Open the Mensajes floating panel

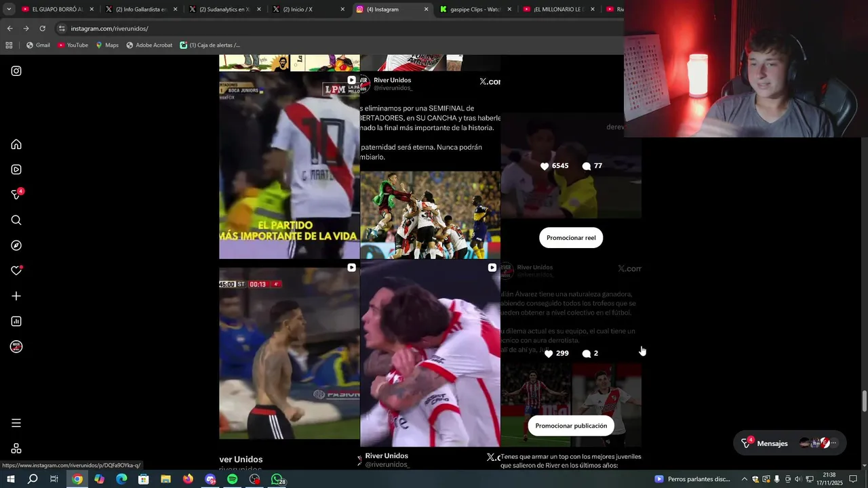(x=790, y=443)
